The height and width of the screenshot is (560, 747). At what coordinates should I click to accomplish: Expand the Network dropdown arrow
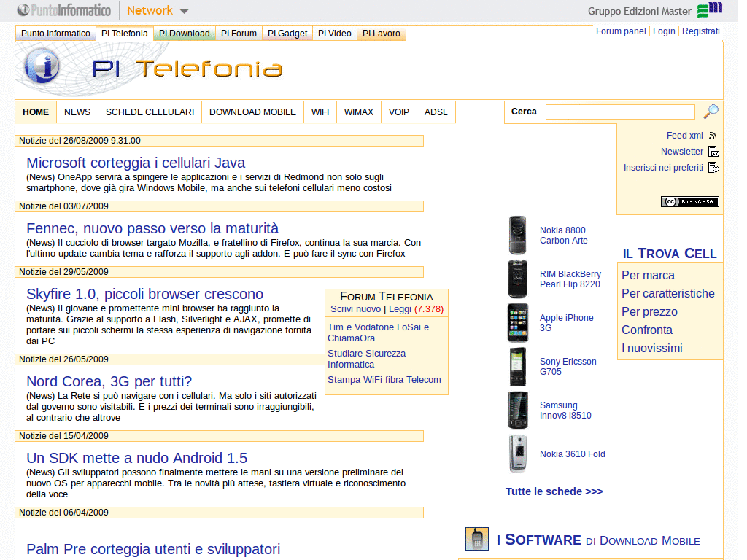[x=185, y=11]
